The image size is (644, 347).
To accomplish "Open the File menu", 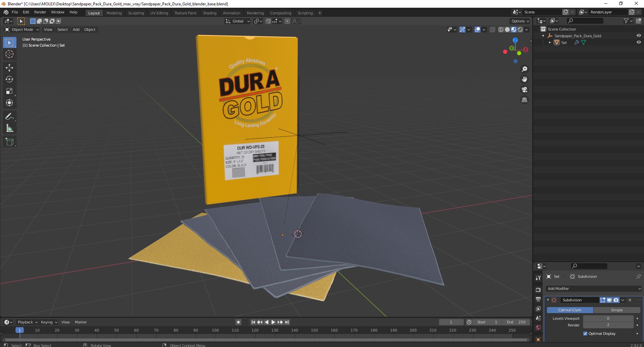I will (15, 12).
